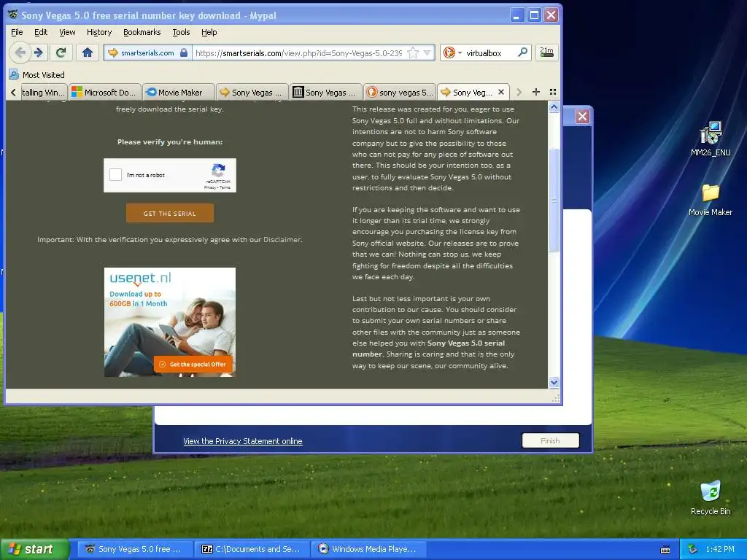Image resolution: width=747 pixels, height=560 pixels.
Task: Click the URL address field
Action: click(x=298, y=52)
